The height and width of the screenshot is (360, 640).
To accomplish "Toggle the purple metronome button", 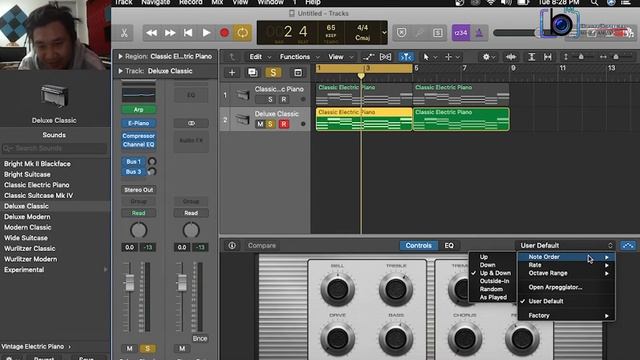I will coord(479,33).
